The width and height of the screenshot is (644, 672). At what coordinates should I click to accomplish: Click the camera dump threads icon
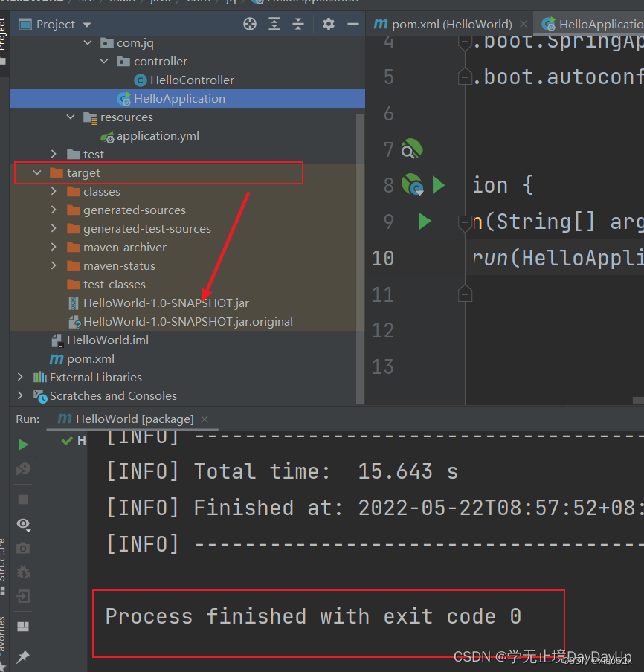click(x=23, y=548)
